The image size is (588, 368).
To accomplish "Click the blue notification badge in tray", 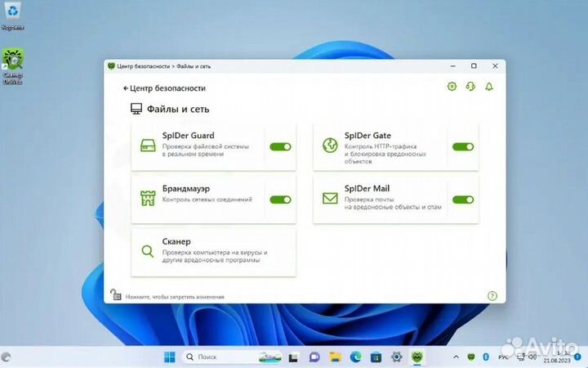I will (x=577, y=357).
